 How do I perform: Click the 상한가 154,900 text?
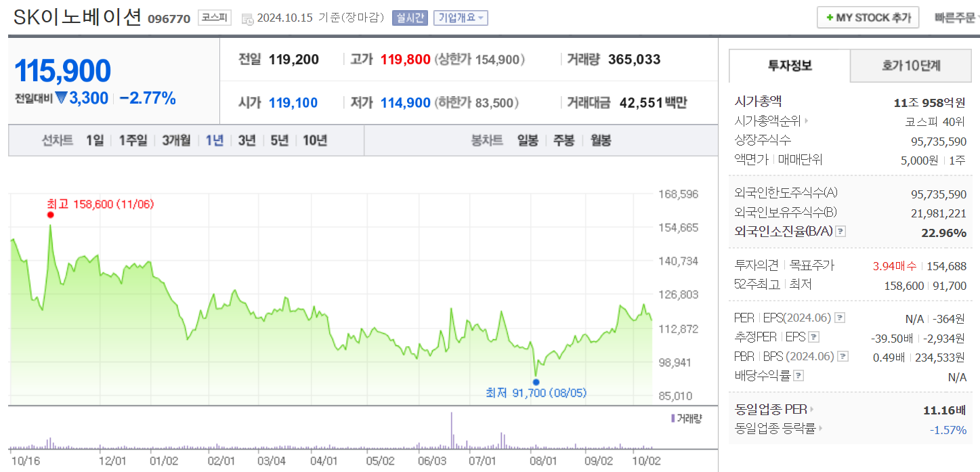click(x=480, y=60)
